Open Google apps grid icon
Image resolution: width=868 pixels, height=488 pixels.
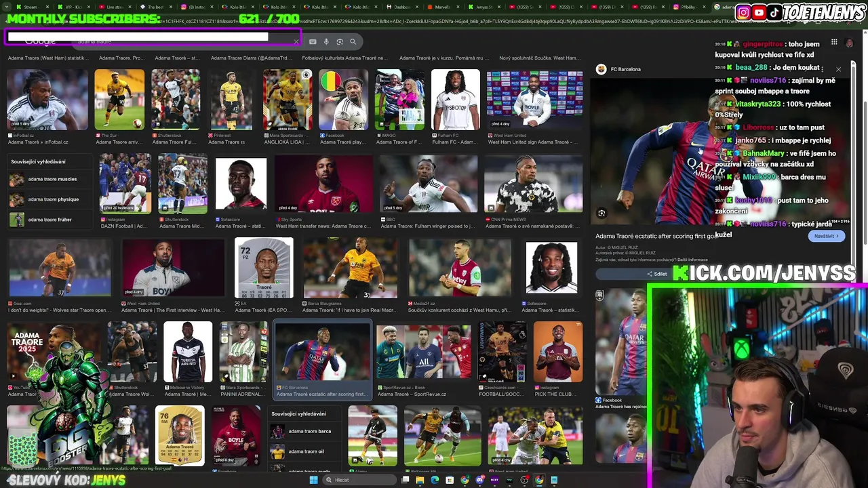pos(834,42)
